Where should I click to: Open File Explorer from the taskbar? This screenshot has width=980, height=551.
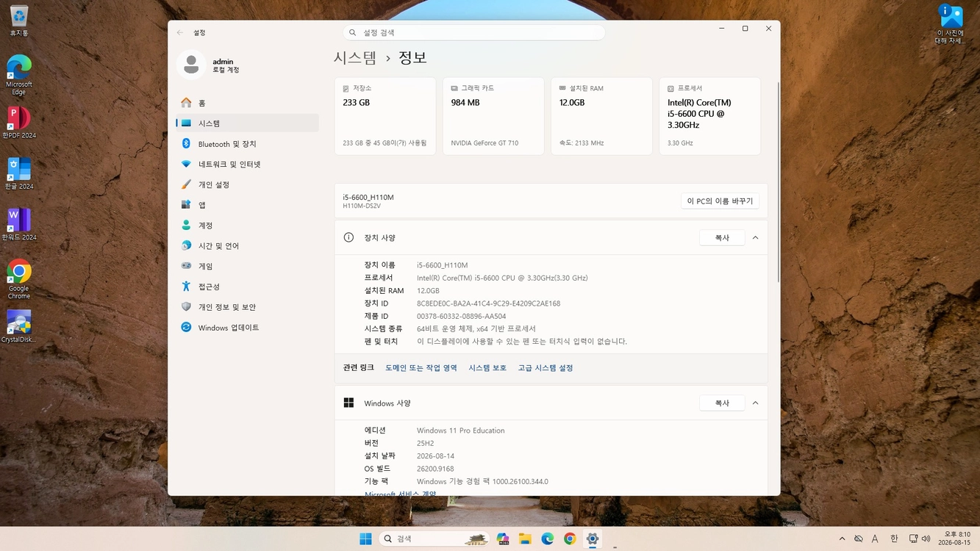pos(525,539)
